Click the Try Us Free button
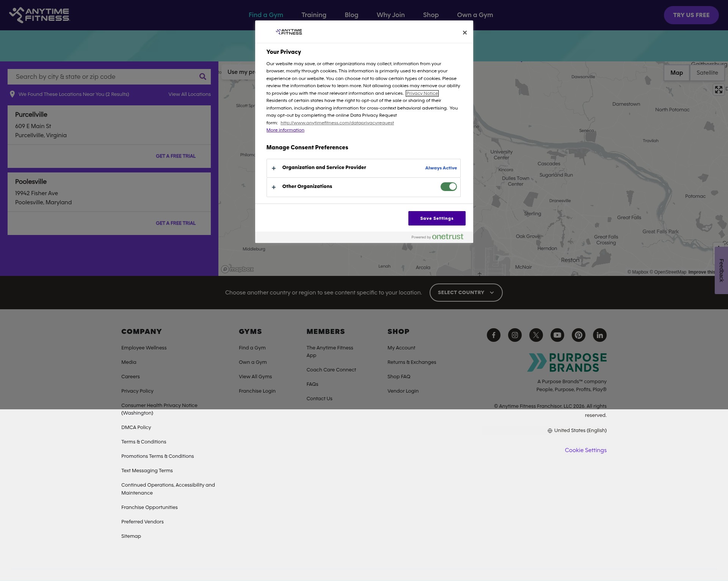 point(691,15)
